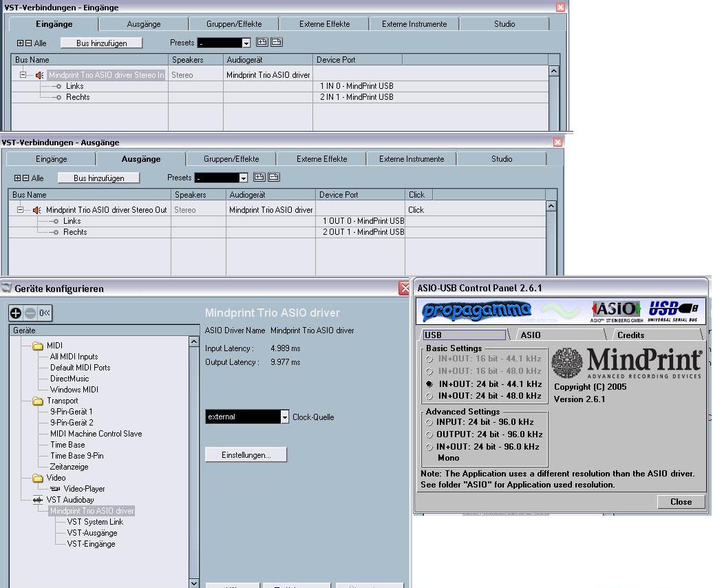The width and height of the screenshot is (713, 588).
Task: Click the Transport folder icon
Action: click(x=38, y=401)
